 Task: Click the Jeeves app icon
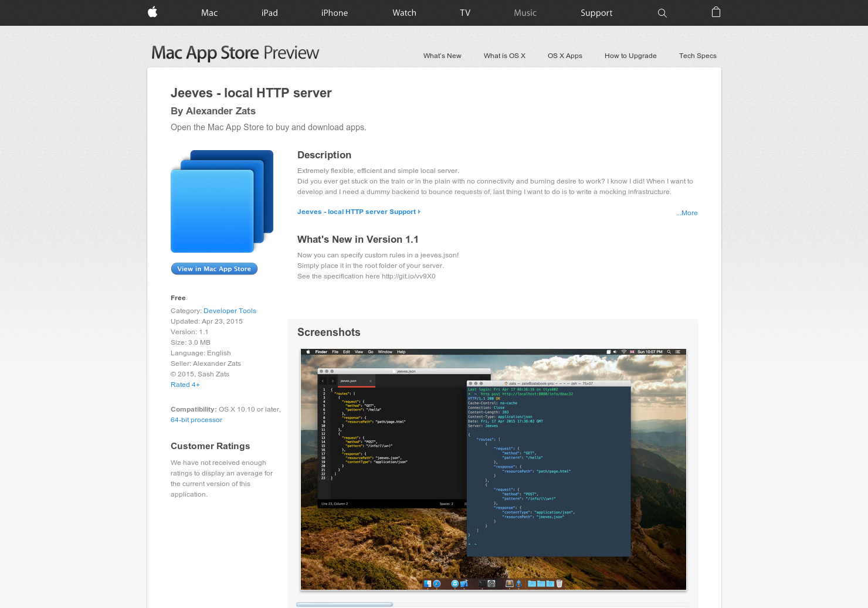(x=222, y=201)
